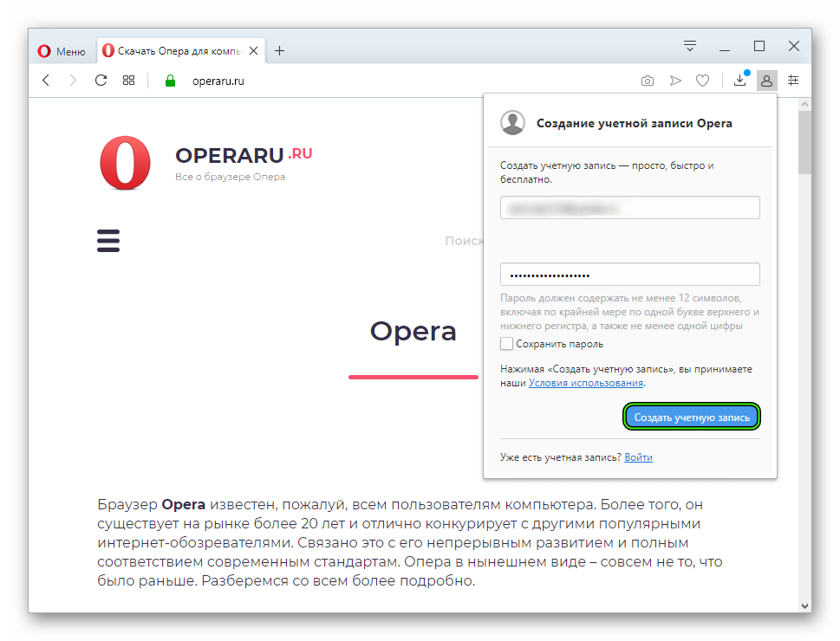Enable the Сохранить пароль checkbox
The image size is (840, 641).
(506, 343)
